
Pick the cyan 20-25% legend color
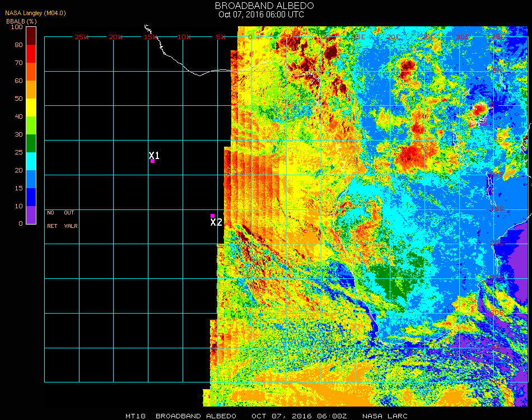[31, 161]
